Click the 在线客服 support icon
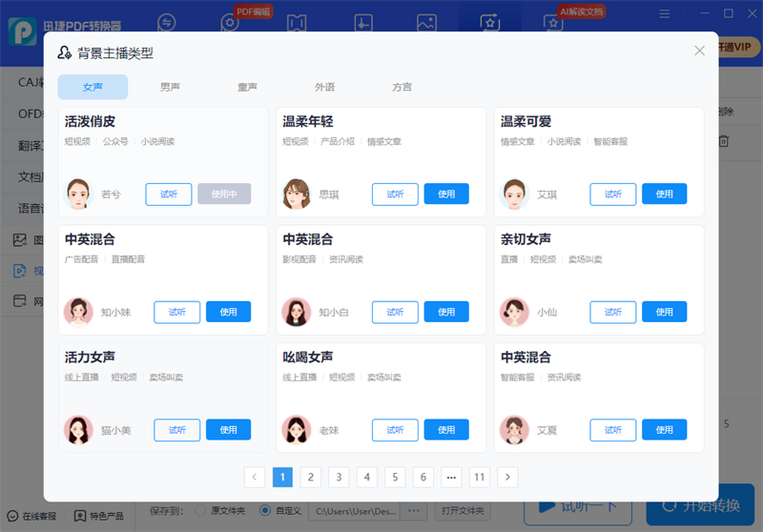 (13, 515)
